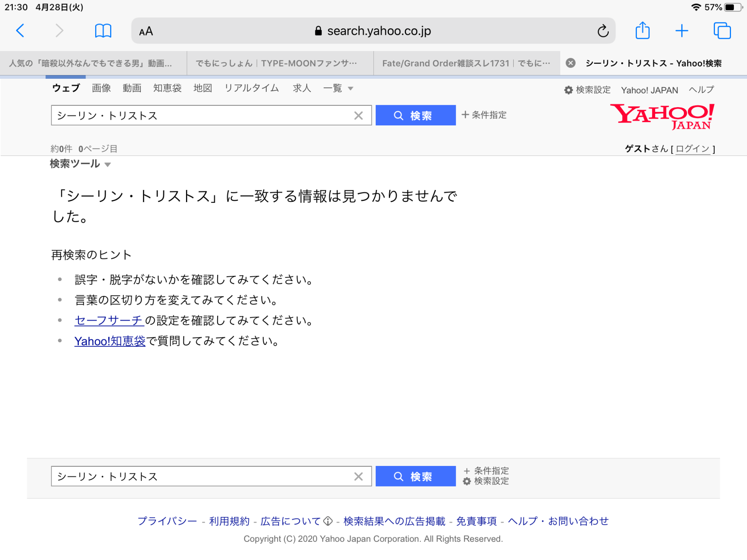Screen dimensions: 747x560
Task: Expand the top +条件指定 option
Action: pos(484,115)
